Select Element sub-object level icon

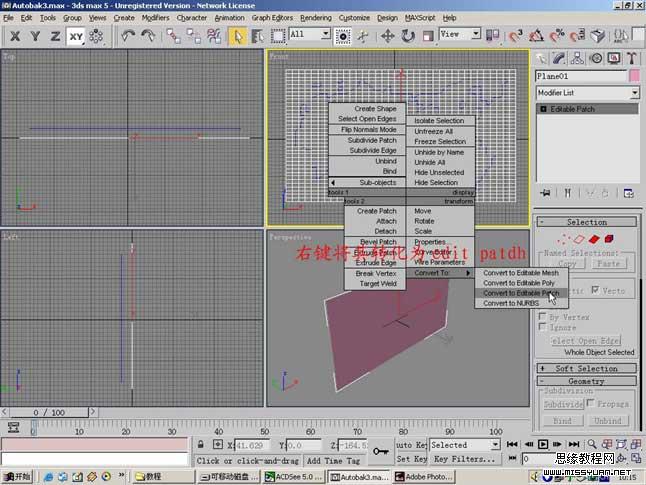609,239
